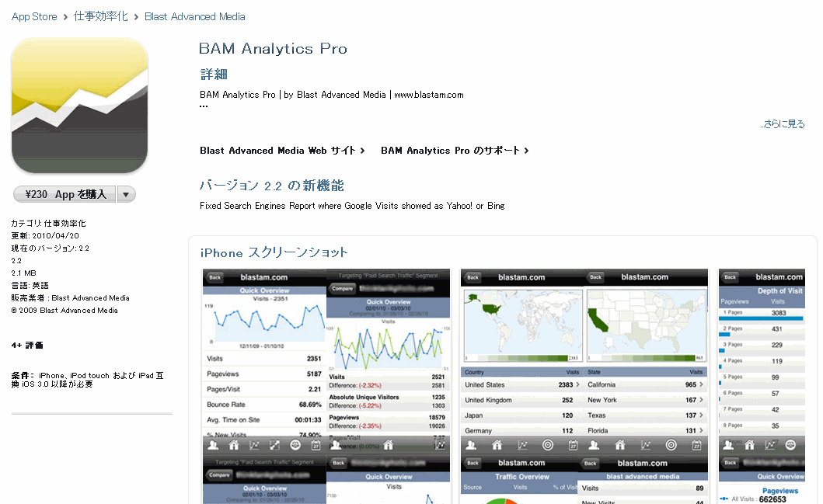Click the US state map with California highlighted
This screenshot has height=504, width=823.
pos(646,325)
